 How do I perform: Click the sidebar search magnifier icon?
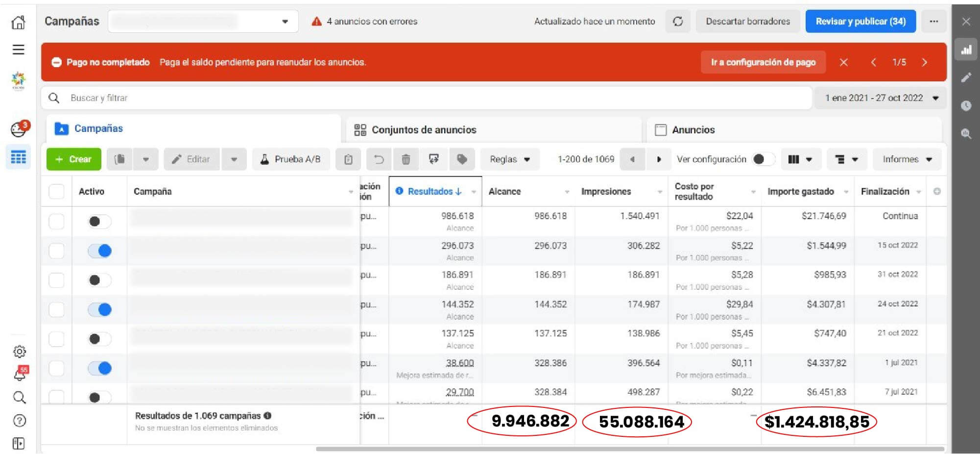[19, 397]
